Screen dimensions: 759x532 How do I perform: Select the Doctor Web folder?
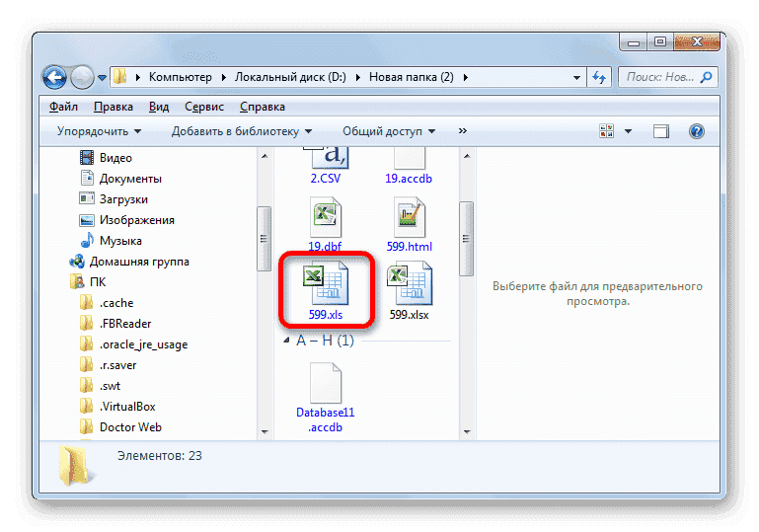click(x=130, y=427)
